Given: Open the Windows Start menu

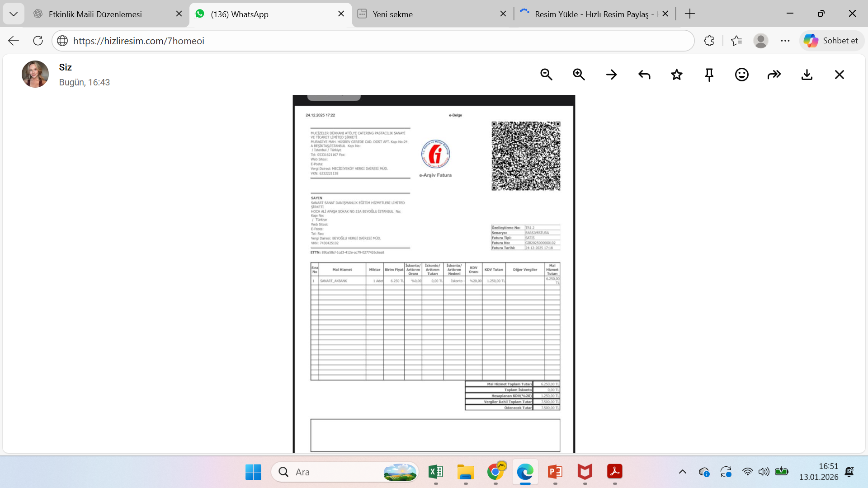Looking at the screenshot, I should pyautogui.click(x=253, y=472).
